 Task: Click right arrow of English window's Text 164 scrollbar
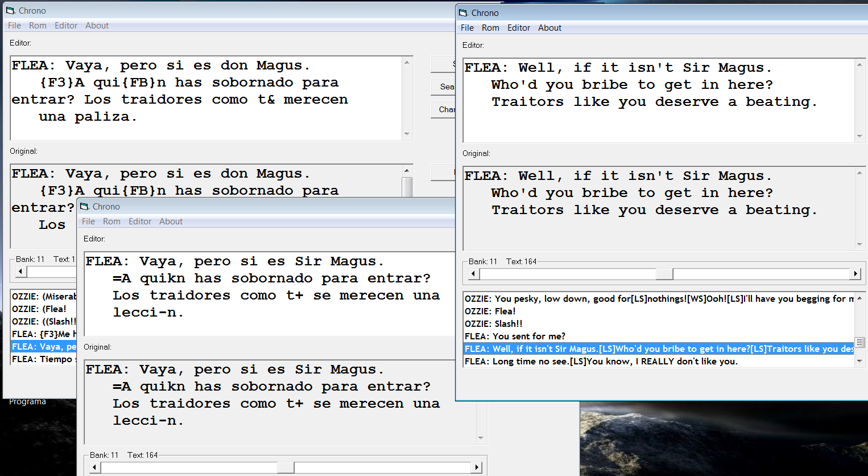pos(855,274)
